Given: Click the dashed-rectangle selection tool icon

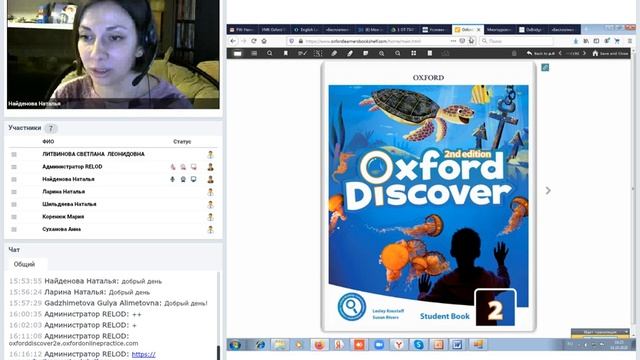Looking at the screenshot, I should tap(318, 53).
